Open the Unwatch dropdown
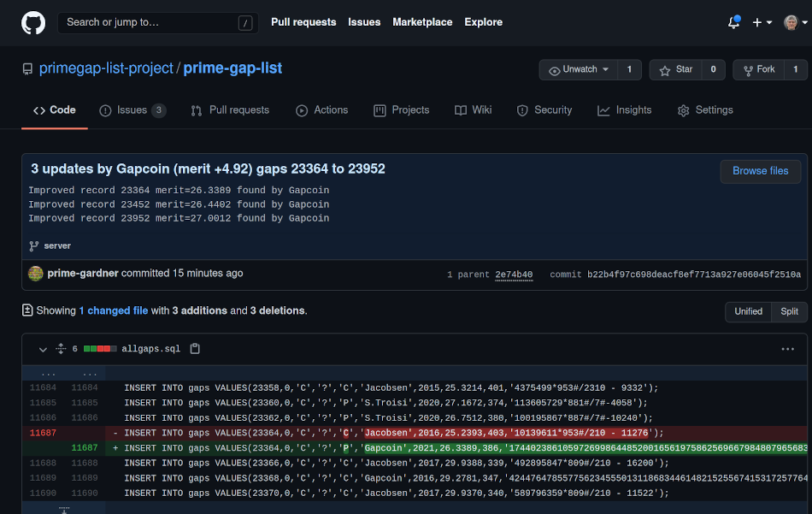This screenshot has width=812, height=514. (579, 69)
